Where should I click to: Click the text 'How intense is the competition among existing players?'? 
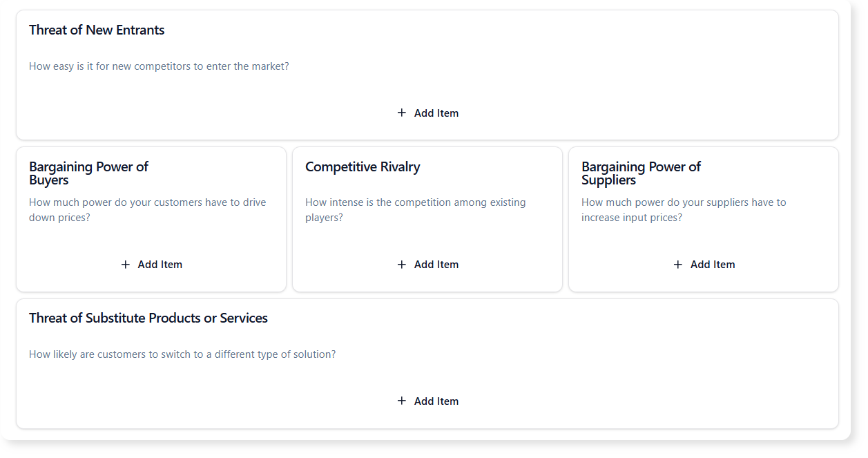coord(416,210)
